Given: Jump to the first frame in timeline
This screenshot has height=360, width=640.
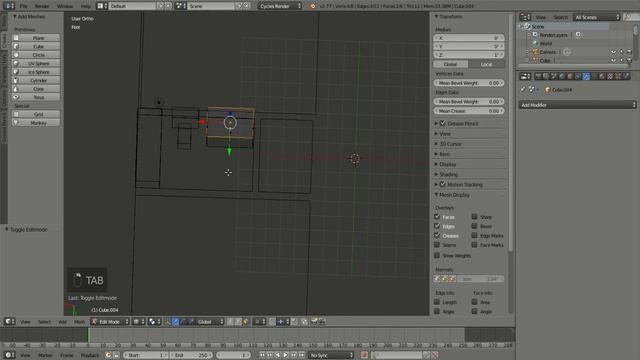Looking at the screenshot, I should point(262,355).
